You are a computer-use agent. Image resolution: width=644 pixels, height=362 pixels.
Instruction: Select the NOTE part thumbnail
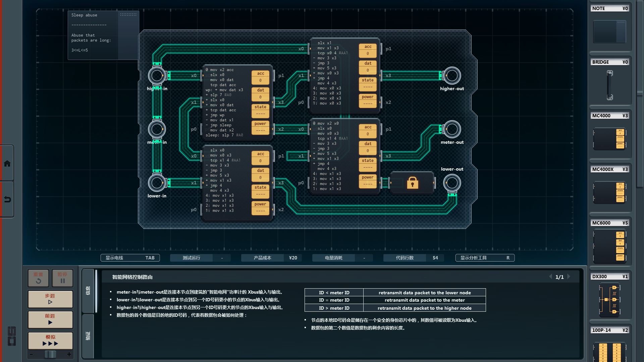click(609, 32)
